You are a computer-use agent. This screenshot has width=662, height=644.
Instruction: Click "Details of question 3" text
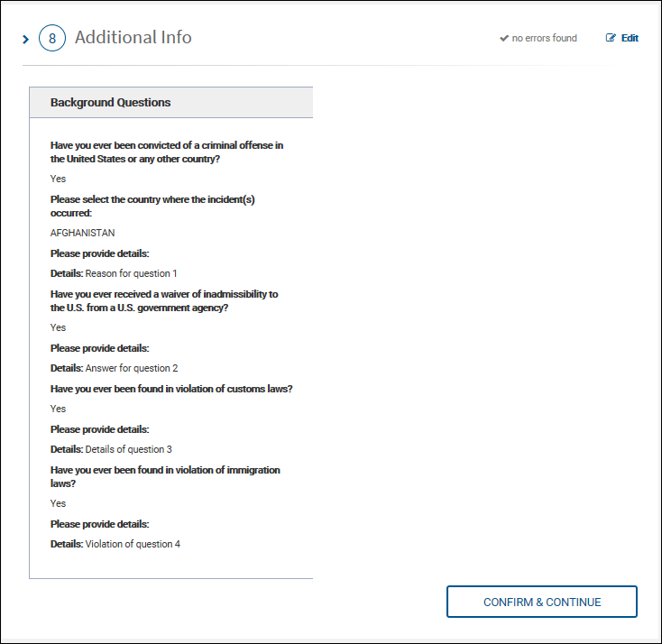128,449
